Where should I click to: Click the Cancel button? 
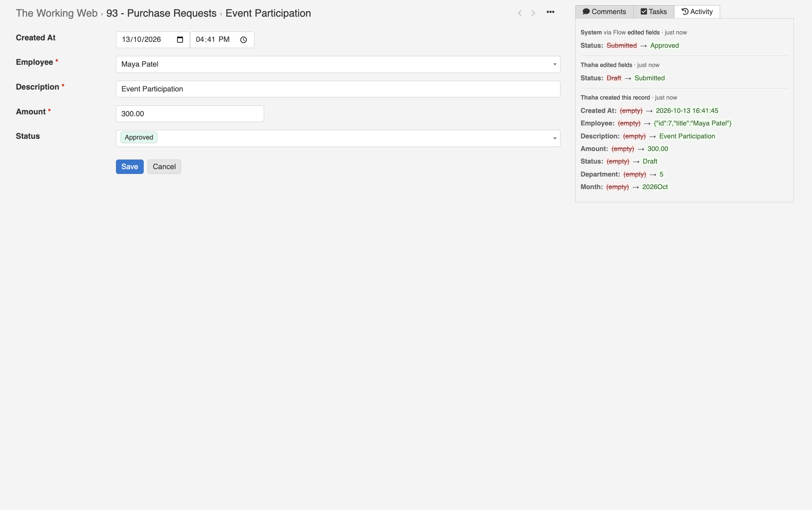[x=164, y=167]
